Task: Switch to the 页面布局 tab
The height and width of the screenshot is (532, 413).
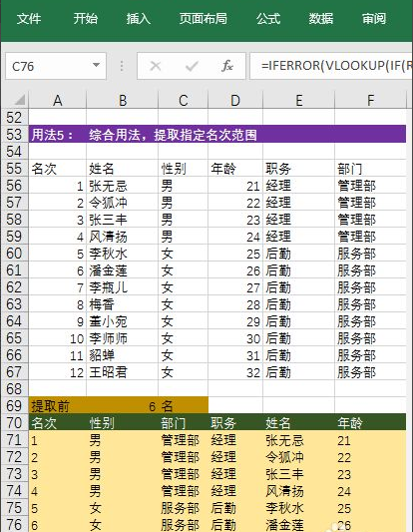Action: click(x=204, y=18)
